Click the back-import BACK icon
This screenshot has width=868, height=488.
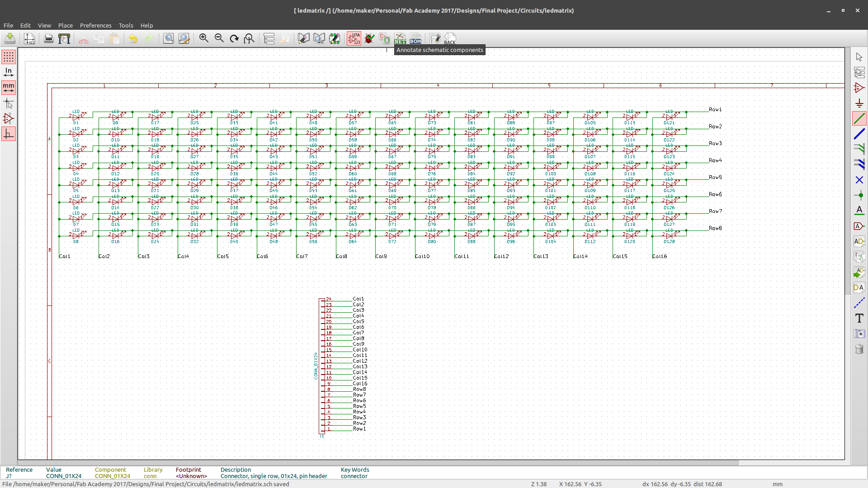[450, 38]
